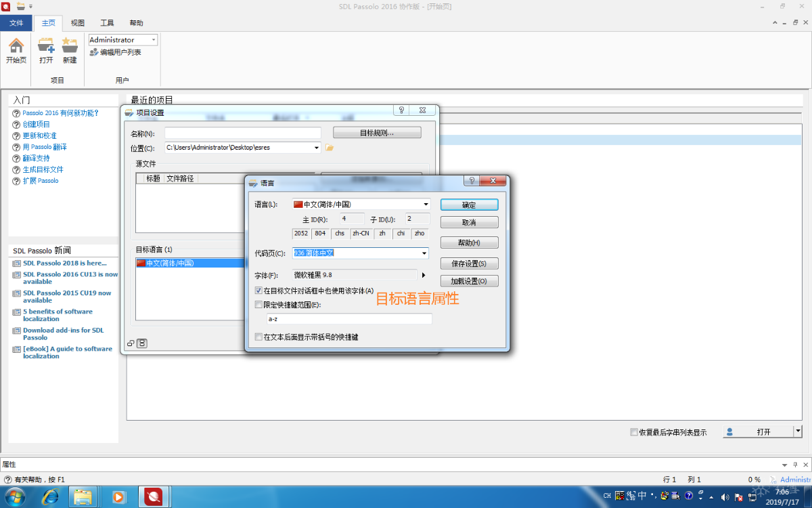Image resolution: width=812 pixels, height=508 pixels.
Task: Click the a-z shortcut range input field
Action: pyautogui.click(x=349, y=319)
